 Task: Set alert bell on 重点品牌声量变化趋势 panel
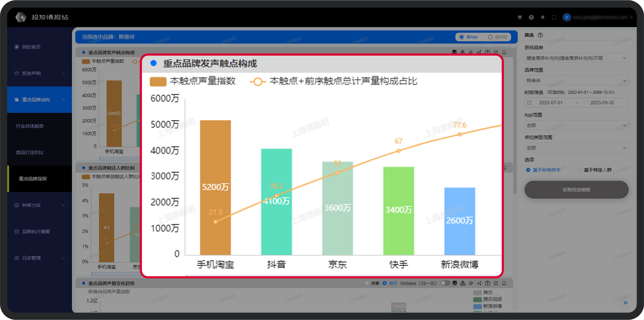[504, 283]
